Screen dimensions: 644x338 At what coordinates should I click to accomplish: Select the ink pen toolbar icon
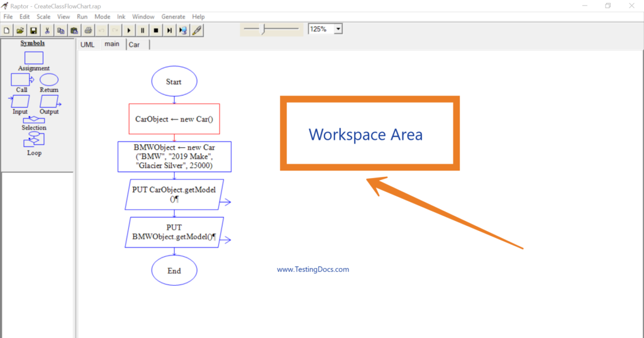[x=197, y=30]
